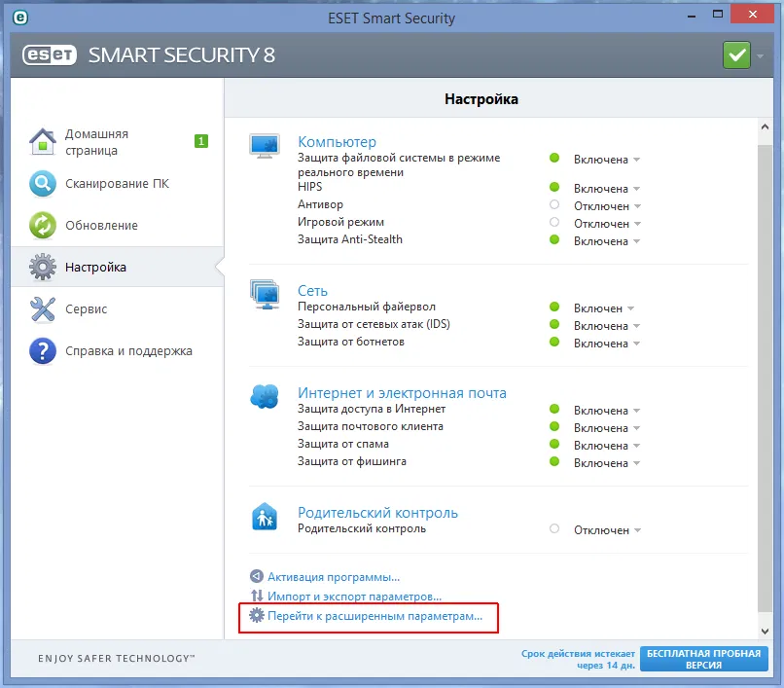Toggle the HIPS status indicator
Viewport: 784px width, 688px height.
(554, 187)
